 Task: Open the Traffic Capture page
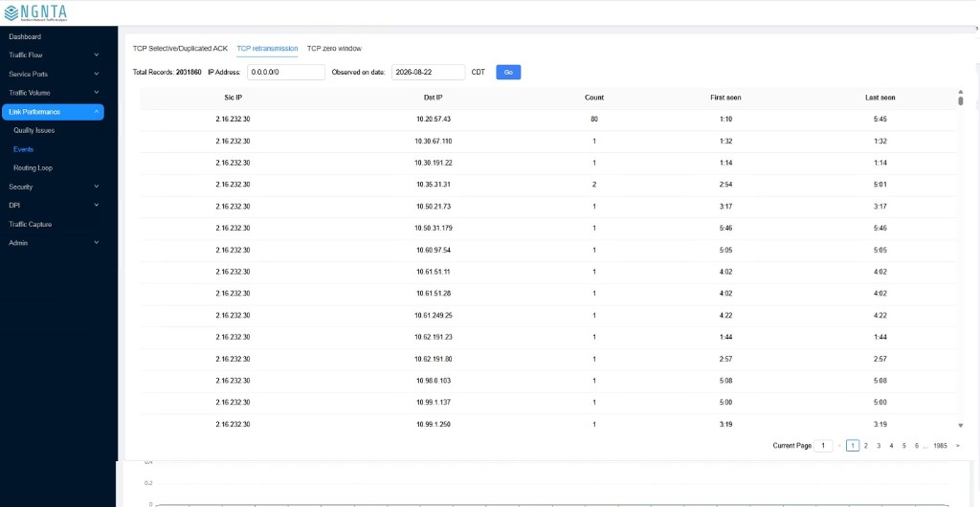tap(30, 224)
